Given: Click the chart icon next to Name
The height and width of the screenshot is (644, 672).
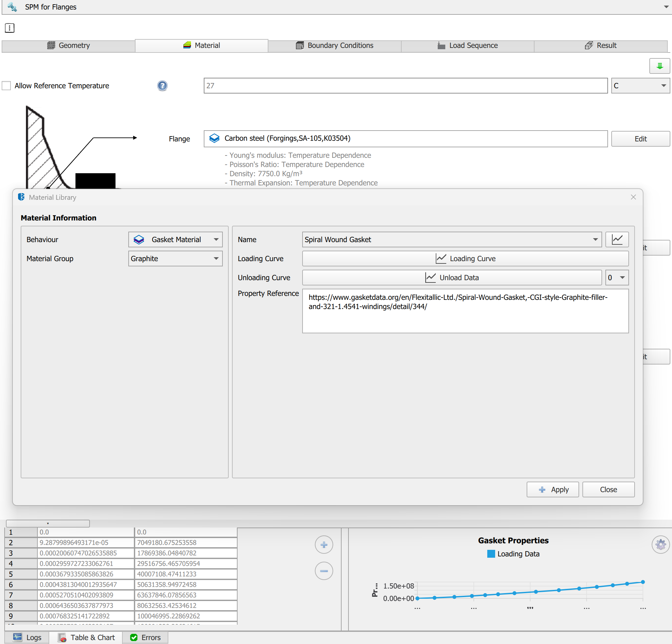Looking at the screenshot, I should [x=617, y=239].
